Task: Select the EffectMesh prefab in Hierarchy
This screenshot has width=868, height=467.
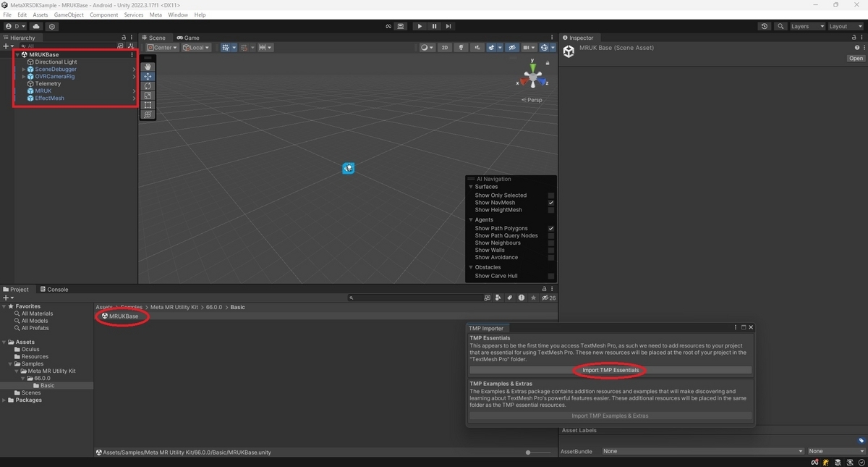Action: tap(49, 98)
